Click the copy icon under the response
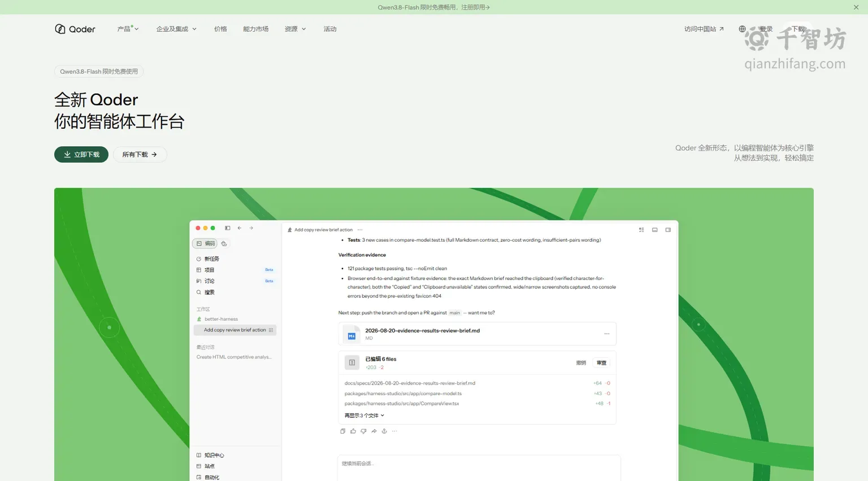868x481 pixels. click(342, 431)
